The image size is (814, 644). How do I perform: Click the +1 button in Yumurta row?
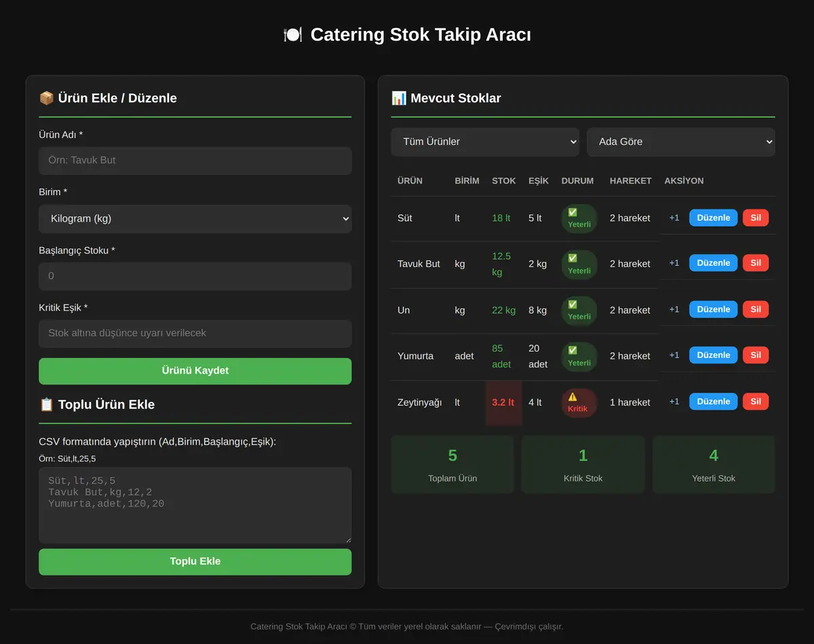[x=674, y=355]
